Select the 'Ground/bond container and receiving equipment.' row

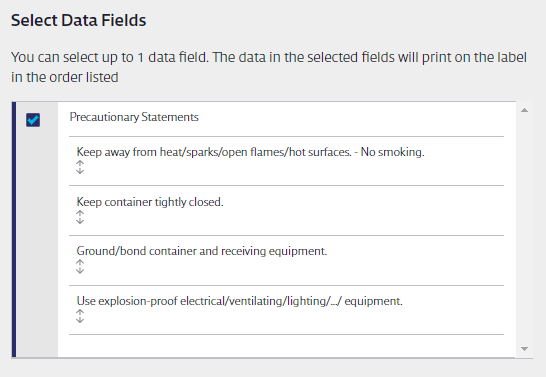286,260
